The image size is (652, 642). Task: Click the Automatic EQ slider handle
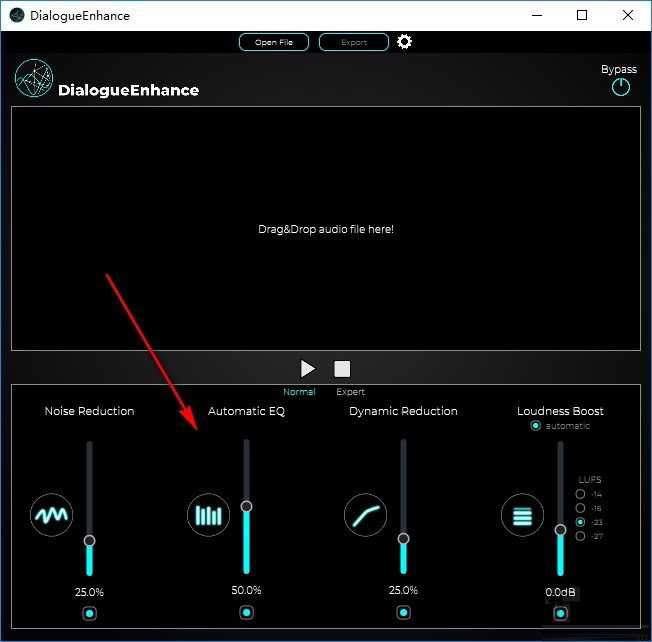click(246, 507)
